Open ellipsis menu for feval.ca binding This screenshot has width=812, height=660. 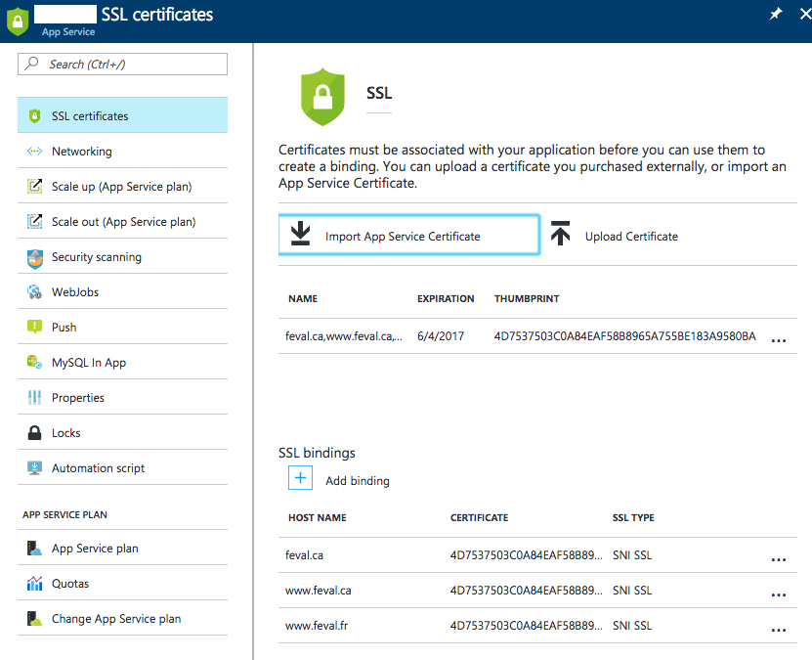click(779, 559)
